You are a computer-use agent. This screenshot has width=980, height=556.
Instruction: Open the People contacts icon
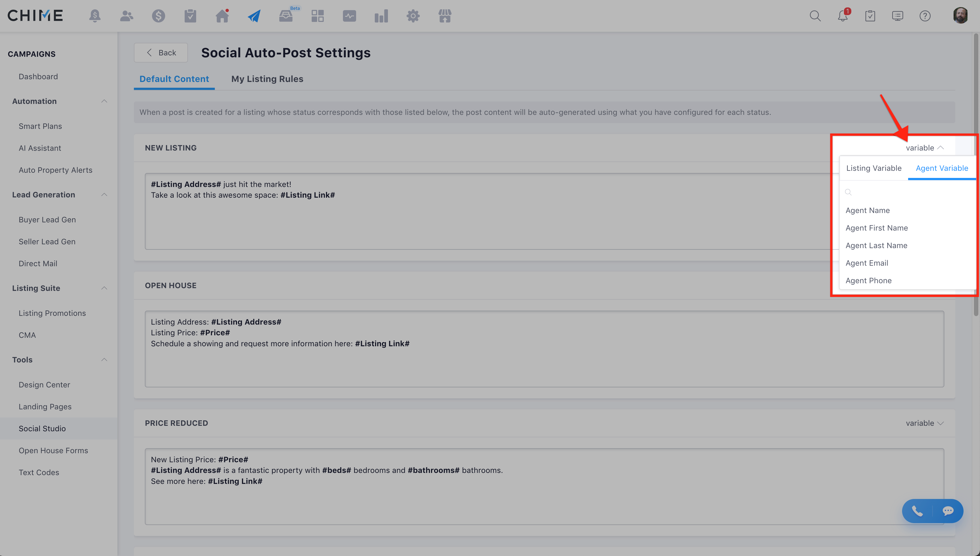point(126,16)
